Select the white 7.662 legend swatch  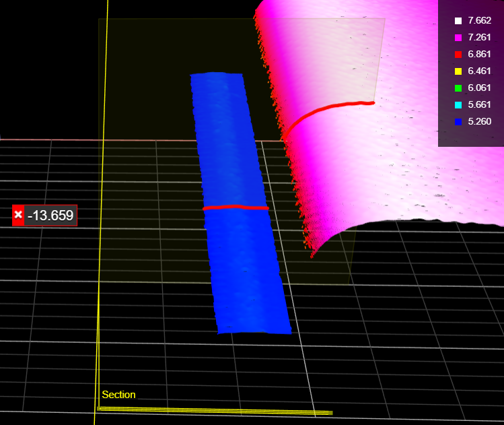pyautogui.click(x=458, y=21)
